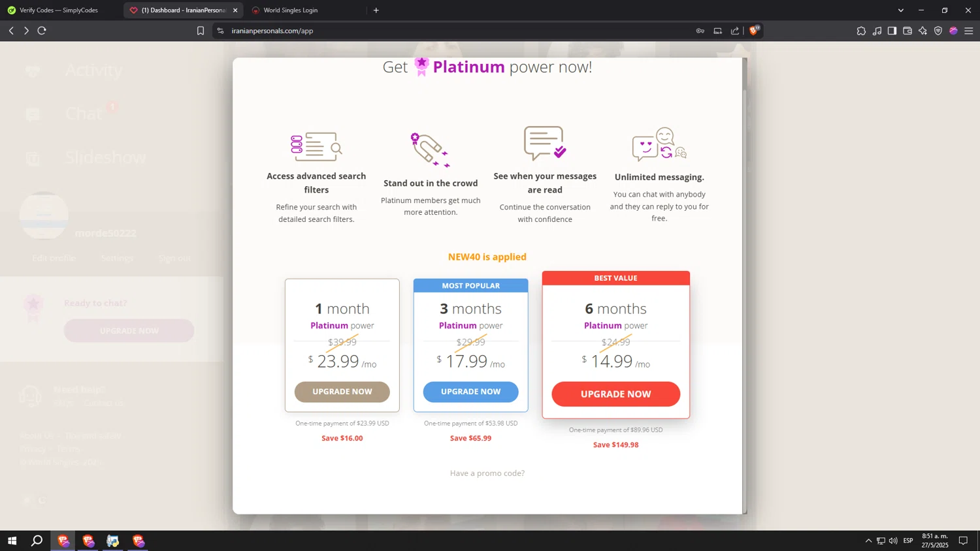Open the Brave VPN icon
The height and width of the screenshot is (551, 980).
coord(938,31)
